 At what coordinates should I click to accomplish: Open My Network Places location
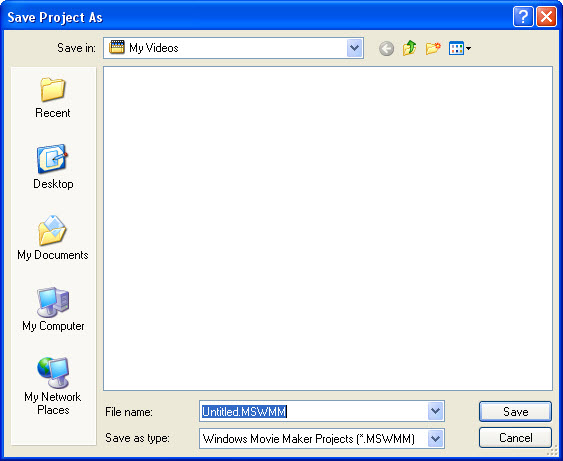(x=53, y=386)
